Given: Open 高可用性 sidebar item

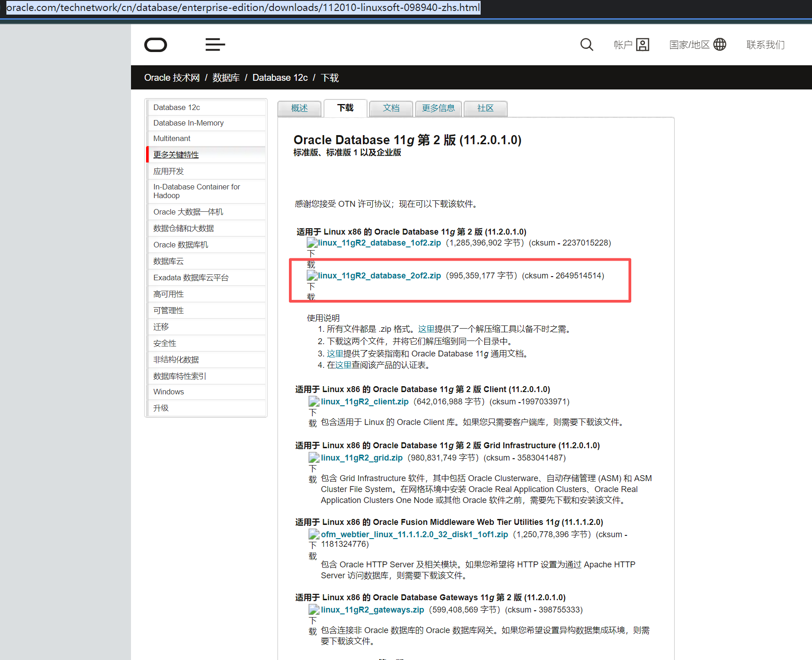Looking at the screenshot, I should click(x=206, y=294).
